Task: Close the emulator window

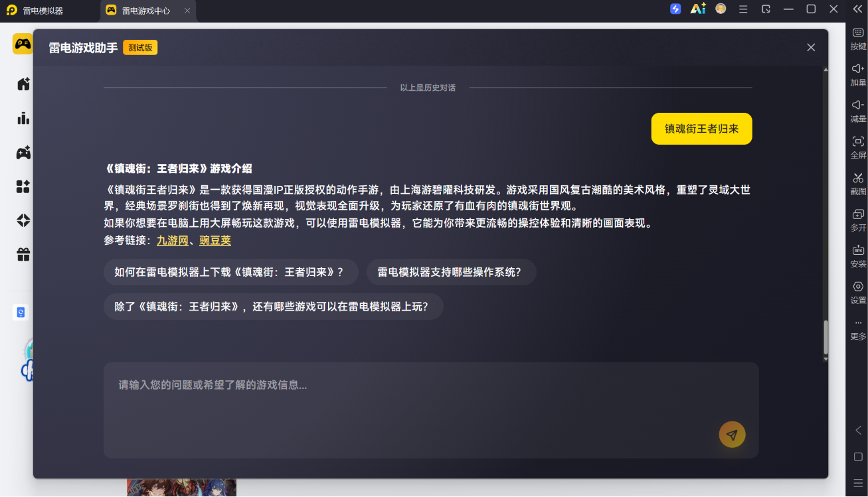Action: [833, 9]
